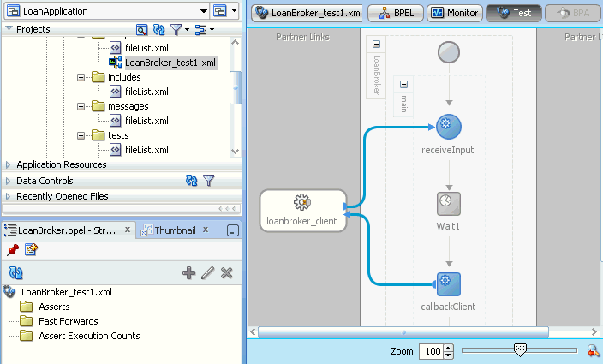The height and width of the screenshot is (364, 603).
Task: Expand Data Controls section
Action: coord(8,181)
